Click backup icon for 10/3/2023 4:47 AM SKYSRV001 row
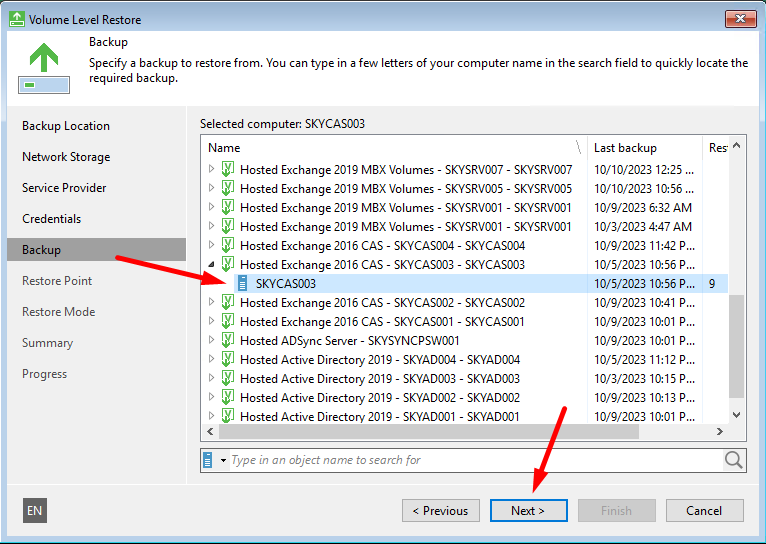766x544 pixels. (x=228, y=227)
